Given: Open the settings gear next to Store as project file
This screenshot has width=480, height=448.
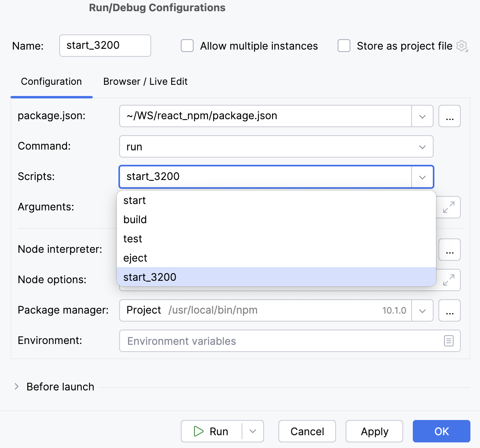Looking at the screenshot, I should [x=462, y=46].
